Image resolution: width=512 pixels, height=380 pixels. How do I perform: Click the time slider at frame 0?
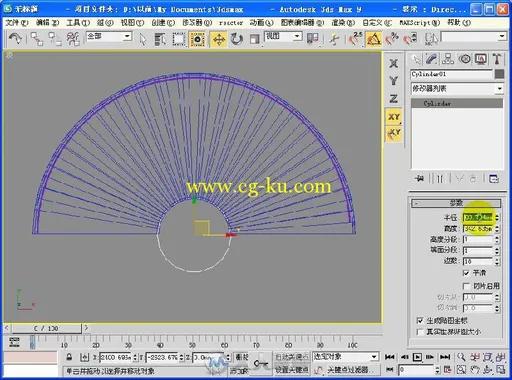[x=46, y=328]
